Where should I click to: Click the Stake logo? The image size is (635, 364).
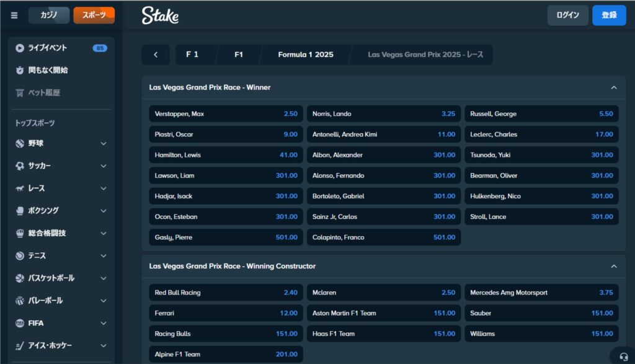[160, 16]
